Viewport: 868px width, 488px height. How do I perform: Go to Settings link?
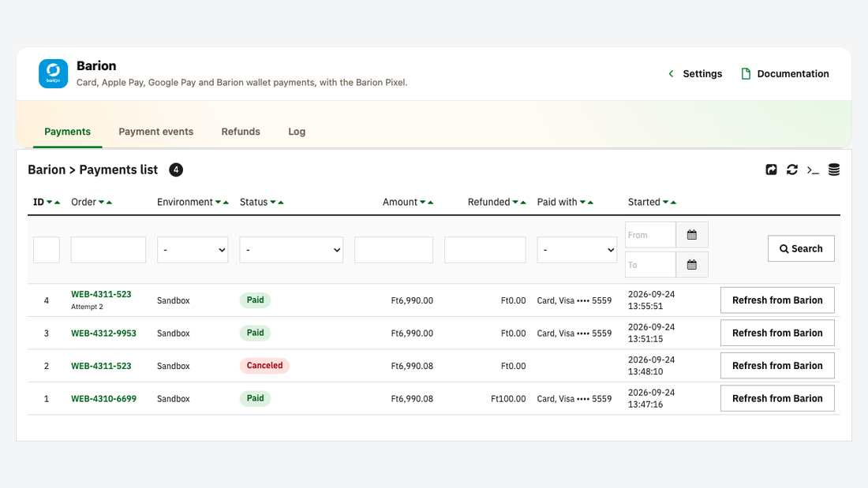702,73
